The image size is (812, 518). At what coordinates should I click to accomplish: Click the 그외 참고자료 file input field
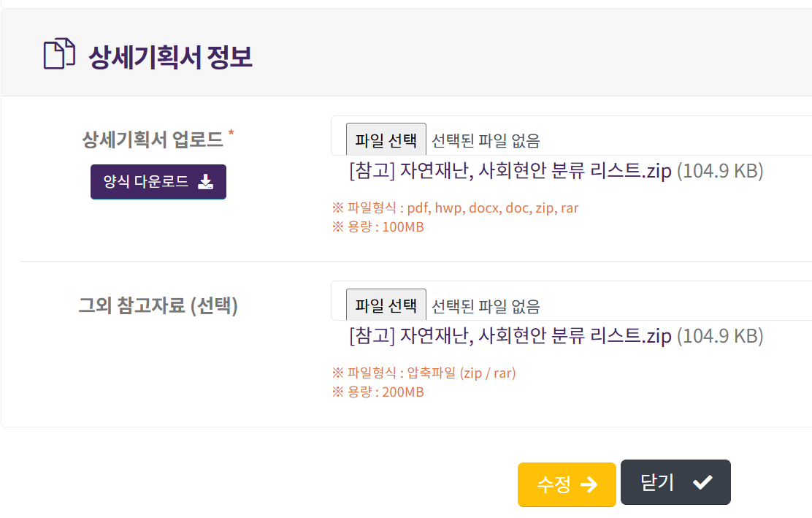[x=571, y=301]
